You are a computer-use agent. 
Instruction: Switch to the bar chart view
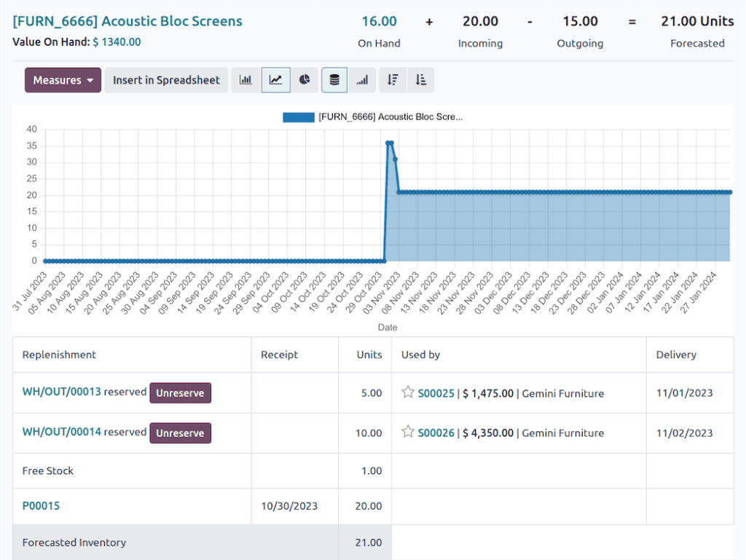tap(246, 79)
